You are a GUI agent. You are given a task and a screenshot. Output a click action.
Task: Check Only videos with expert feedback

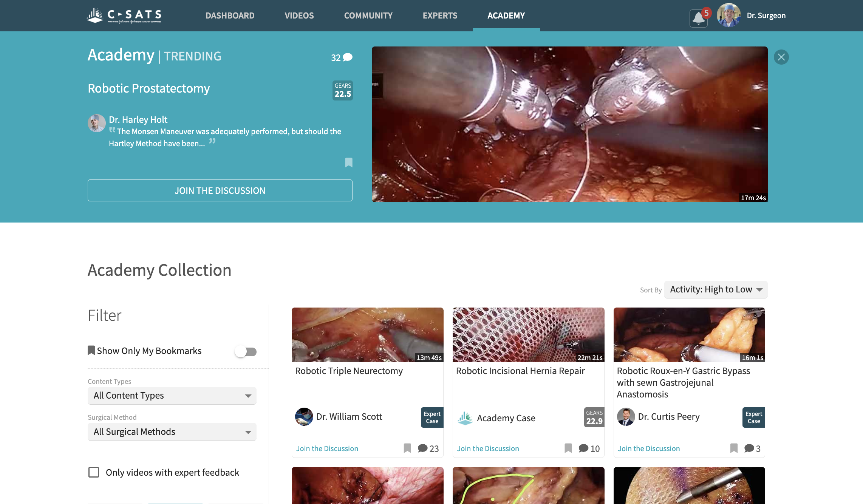pos(94,472)
